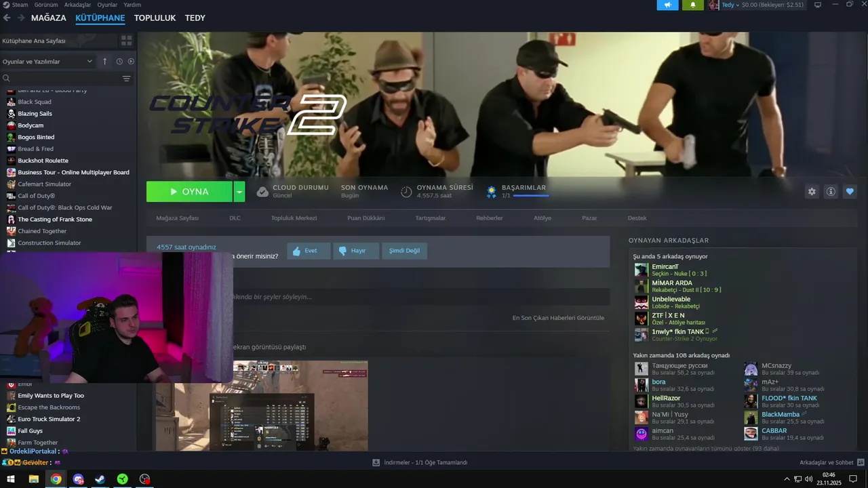Click the back navigation arrow
Image resolution: width=868 pixels, height=488 pixels.
point(7,18)
